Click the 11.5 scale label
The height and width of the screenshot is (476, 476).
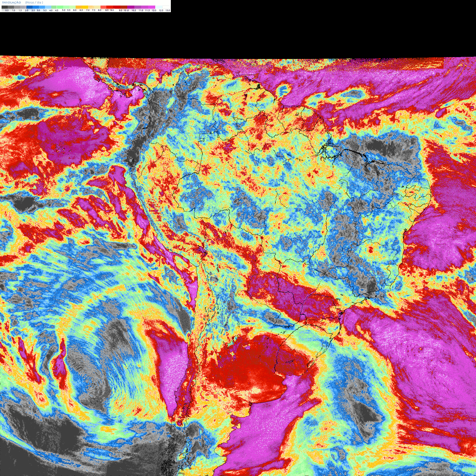147,10
